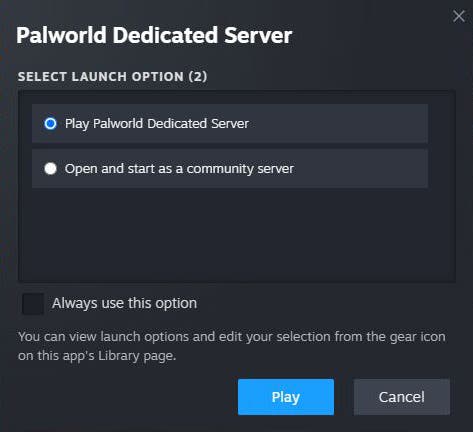
Task: Click the blue Play button
Action: click(x=286, y=397)
